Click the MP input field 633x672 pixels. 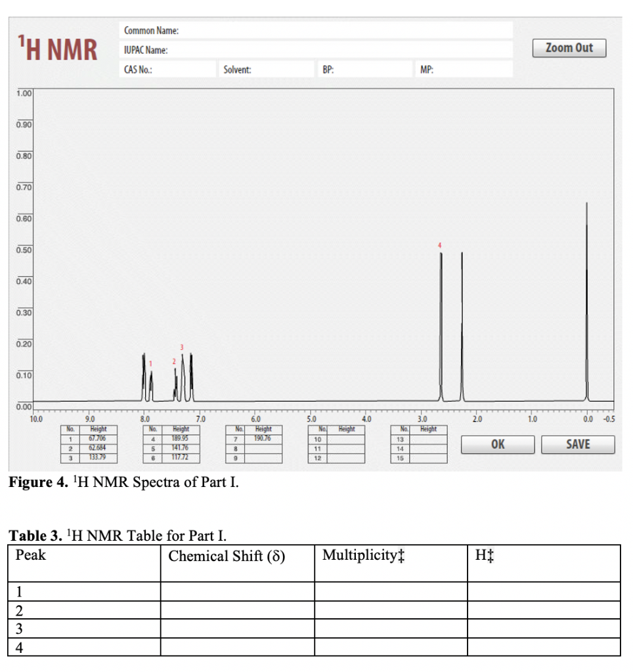pos(466,68)
